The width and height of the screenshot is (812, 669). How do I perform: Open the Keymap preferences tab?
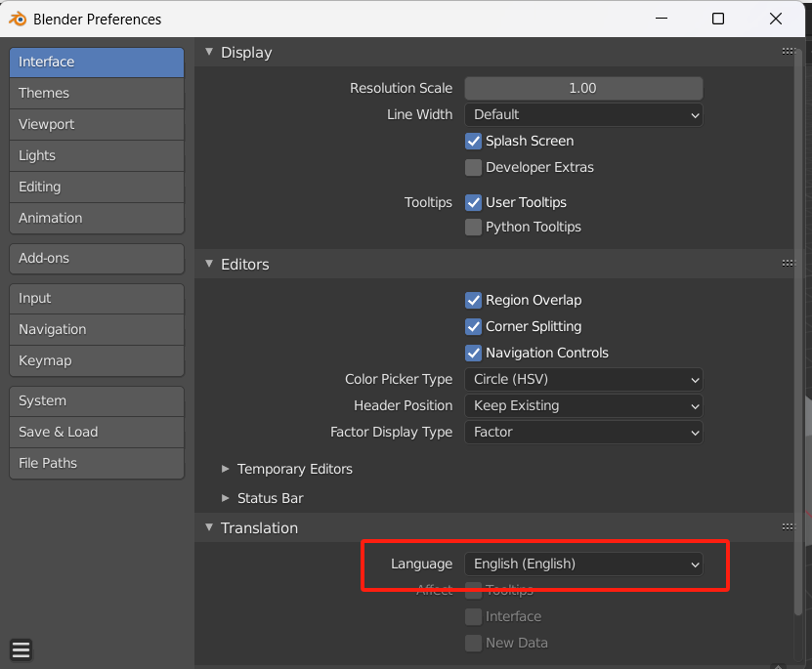(x=97, y=361)
